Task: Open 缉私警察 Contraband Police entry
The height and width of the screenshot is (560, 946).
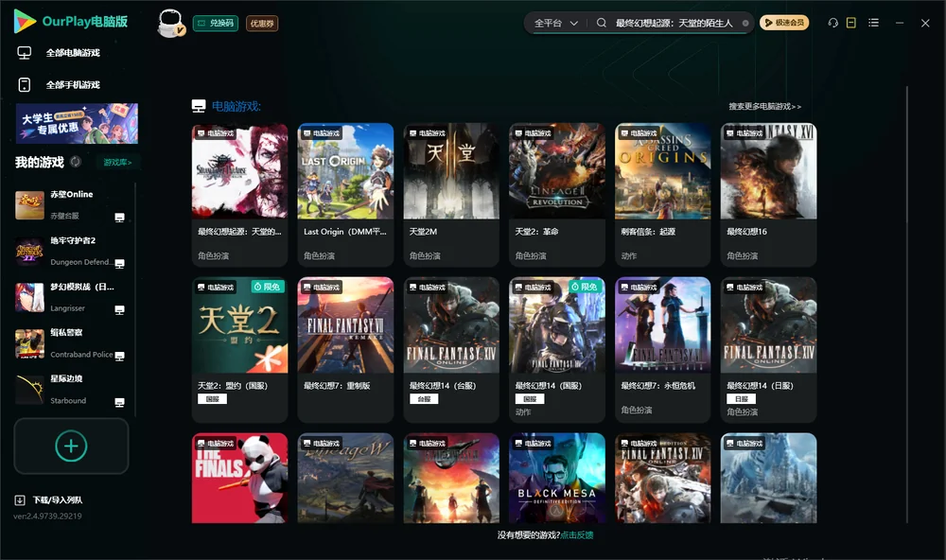Action: coord(71,342)
